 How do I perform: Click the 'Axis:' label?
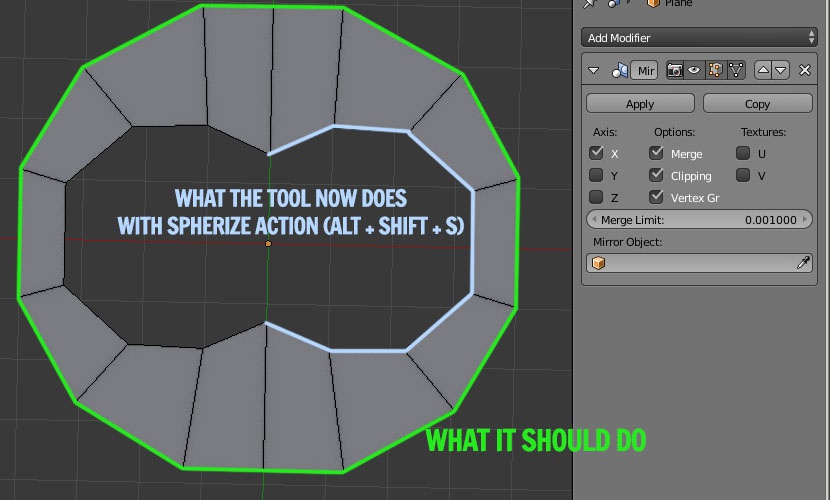tap(605, 132)
